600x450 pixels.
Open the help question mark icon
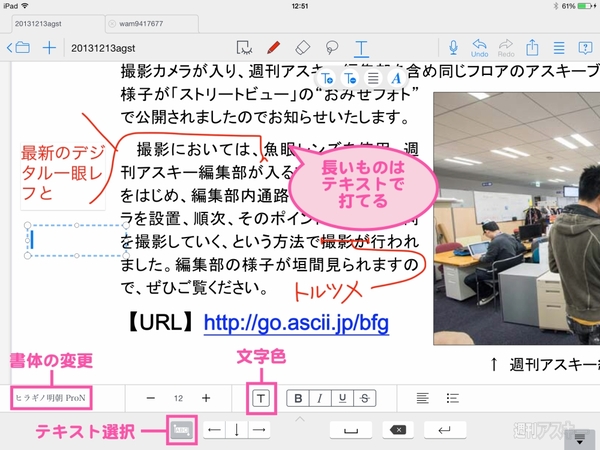point(584,47)
